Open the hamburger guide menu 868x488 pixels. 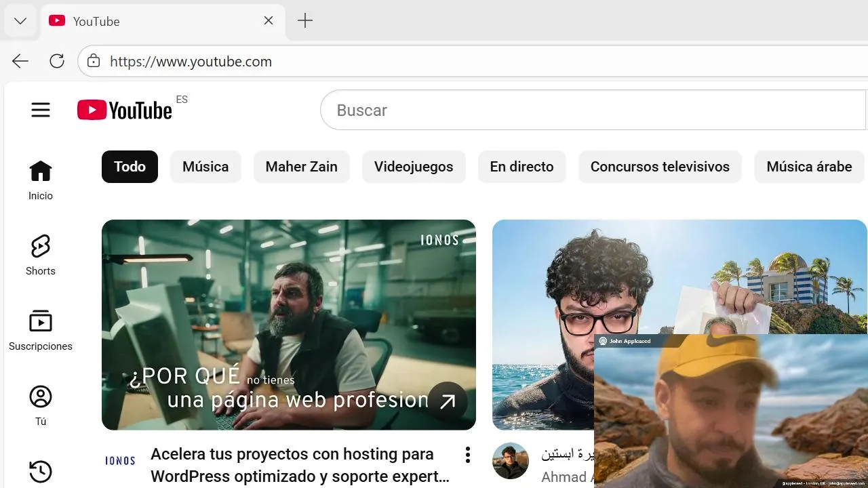pos(41,110)
